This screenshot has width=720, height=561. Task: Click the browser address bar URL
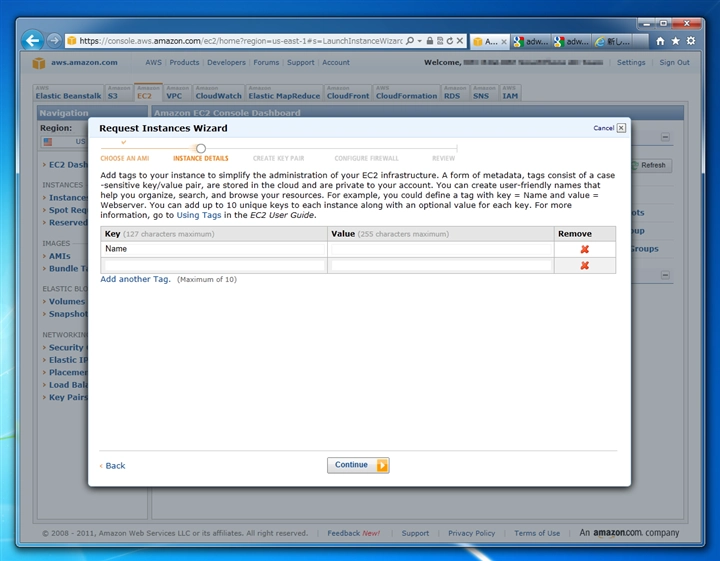tap(241, 41)
